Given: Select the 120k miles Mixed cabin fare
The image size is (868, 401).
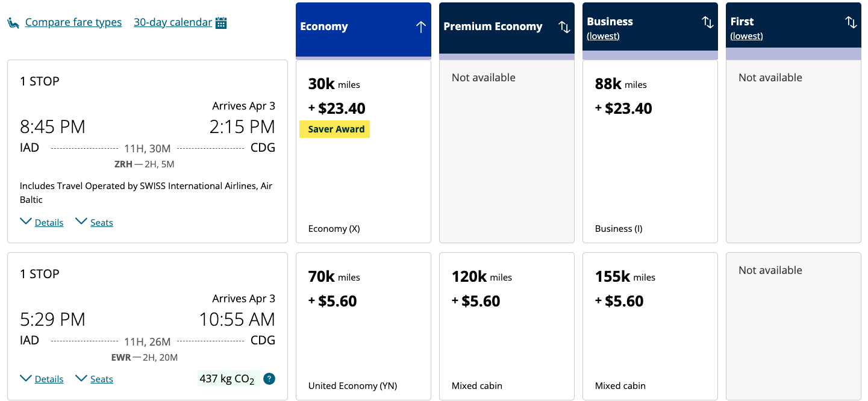Looking at the screenshot, I should click(x=507, y=326).
